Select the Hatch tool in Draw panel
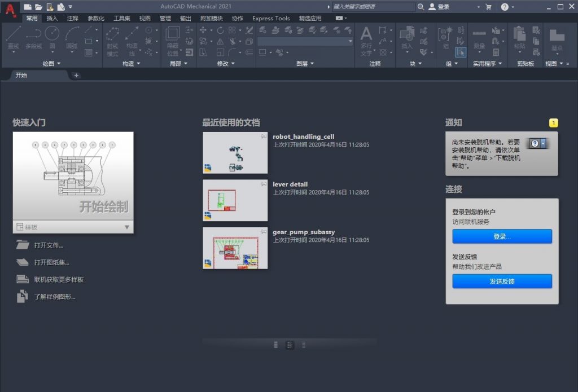The width and height of the screenshot is (578, 392). click(89, 52)
